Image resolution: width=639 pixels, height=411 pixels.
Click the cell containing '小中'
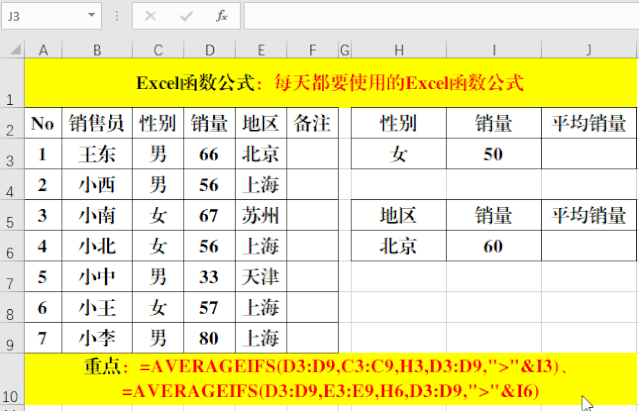(x=97, y=276)
